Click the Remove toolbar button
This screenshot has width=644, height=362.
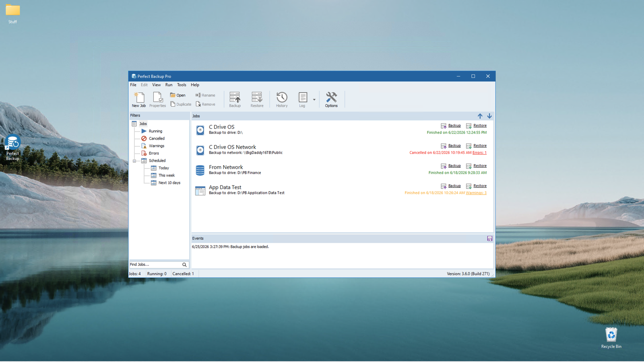(x=205, y=104)
